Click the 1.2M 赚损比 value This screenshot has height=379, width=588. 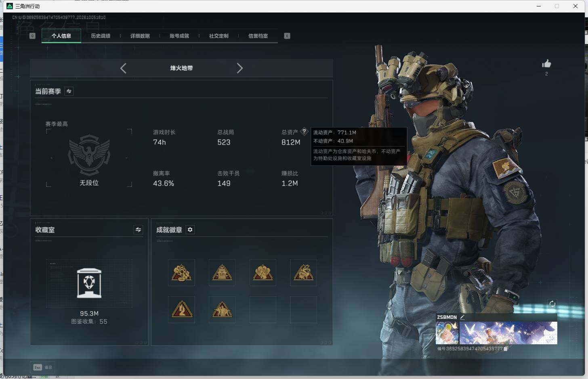(x=290, y=183)
